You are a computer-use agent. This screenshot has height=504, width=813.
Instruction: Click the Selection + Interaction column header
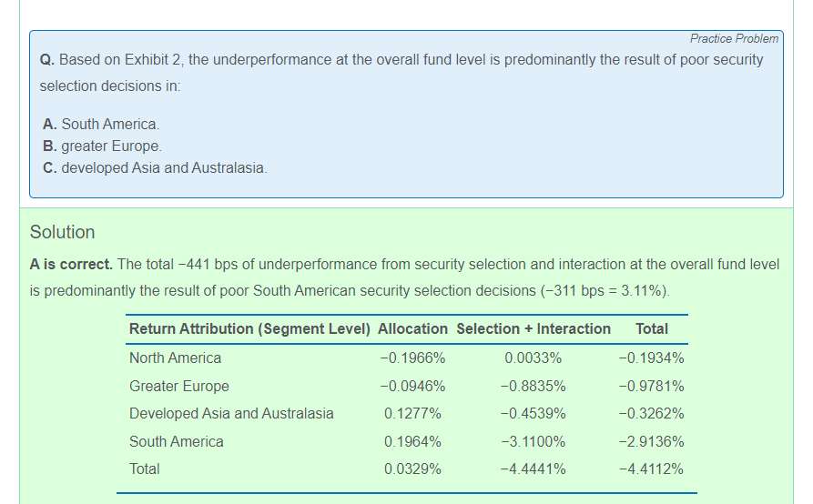pos(534,328)
